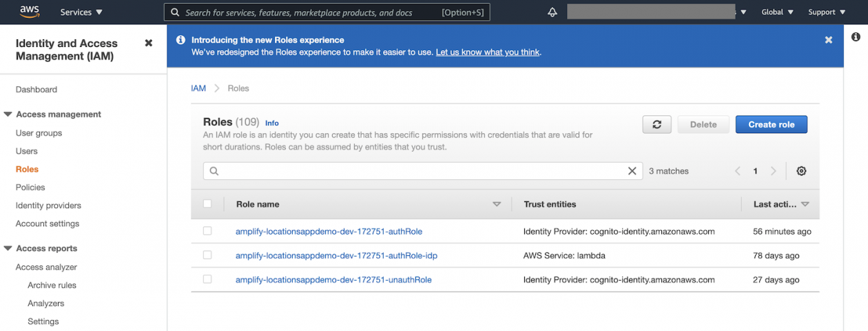Open the AWS home logo
Viewport: 868px width, 331px height.
30,12
